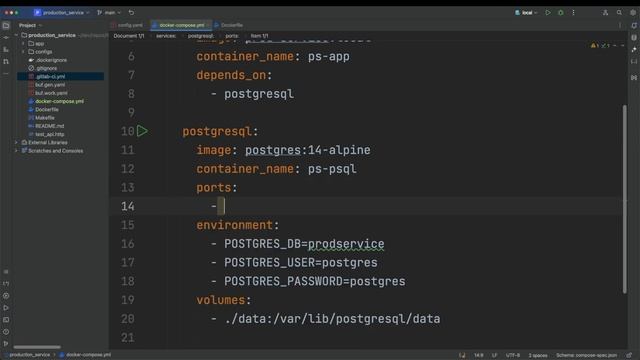Click line separator LF in status bar
This screenshot has height=360, width=640.
[x=494, y=355]
